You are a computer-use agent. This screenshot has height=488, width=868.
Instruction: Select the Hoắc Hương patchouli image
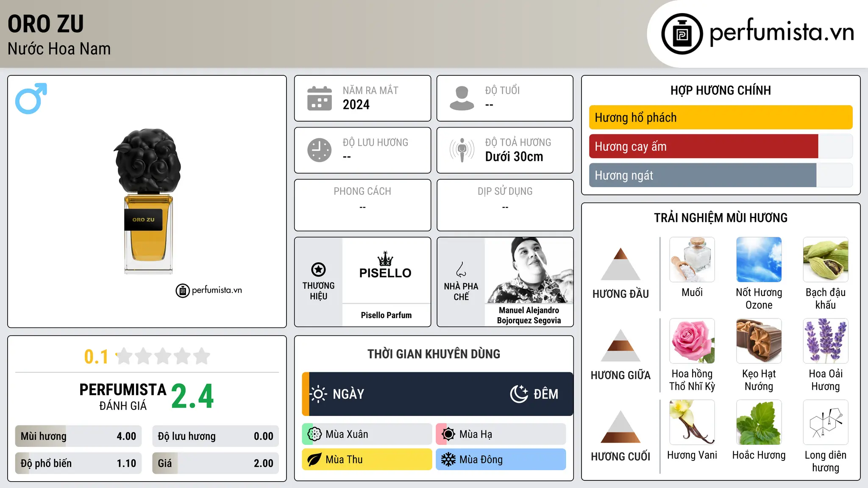[x=759, y=422]
